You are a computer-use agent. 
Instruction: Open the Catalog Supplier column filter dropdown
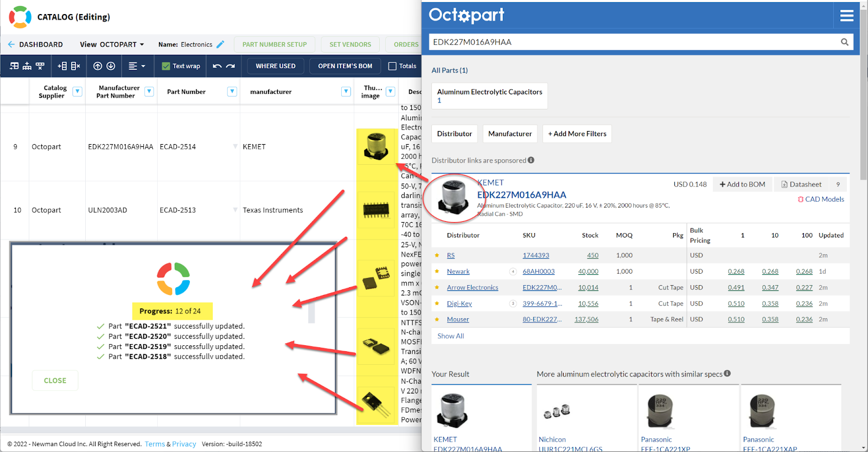click(x=77, y=92)
